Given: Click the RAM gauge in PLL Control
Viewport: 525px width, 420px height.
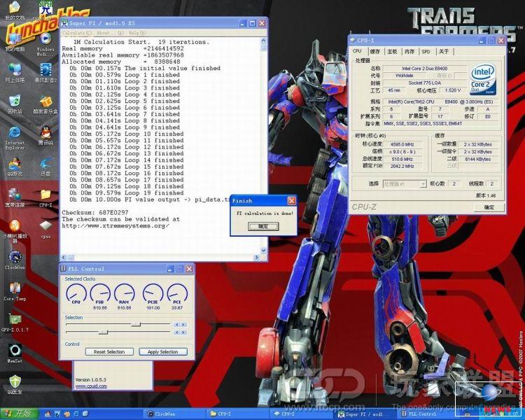Looking at the screenshot, I should 124,294.
